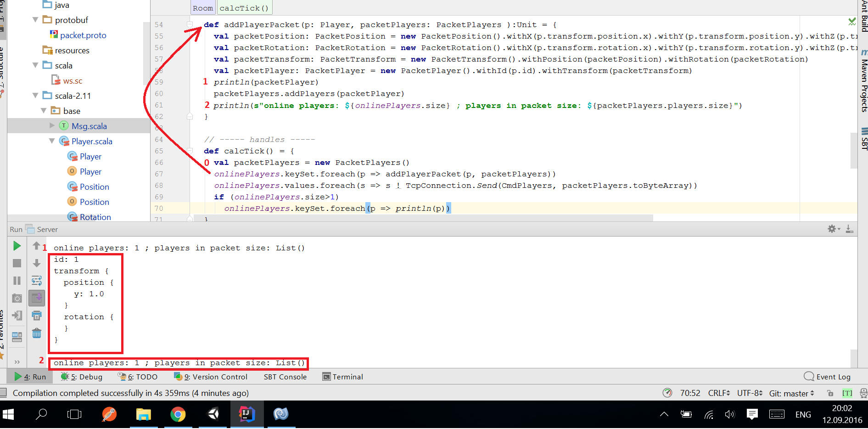
Task: Open the Git: master branch dropdown
Action: [x=791, y=393]
